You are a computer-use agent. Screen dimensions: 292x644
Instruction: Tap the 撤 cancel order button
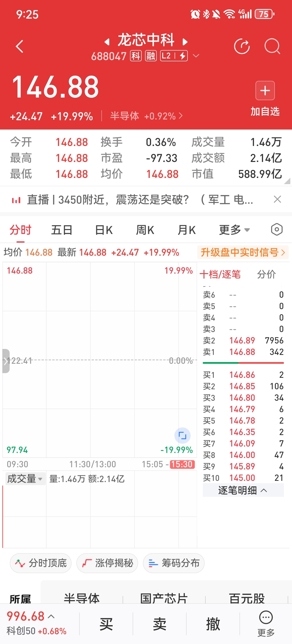tap(213, 624)
